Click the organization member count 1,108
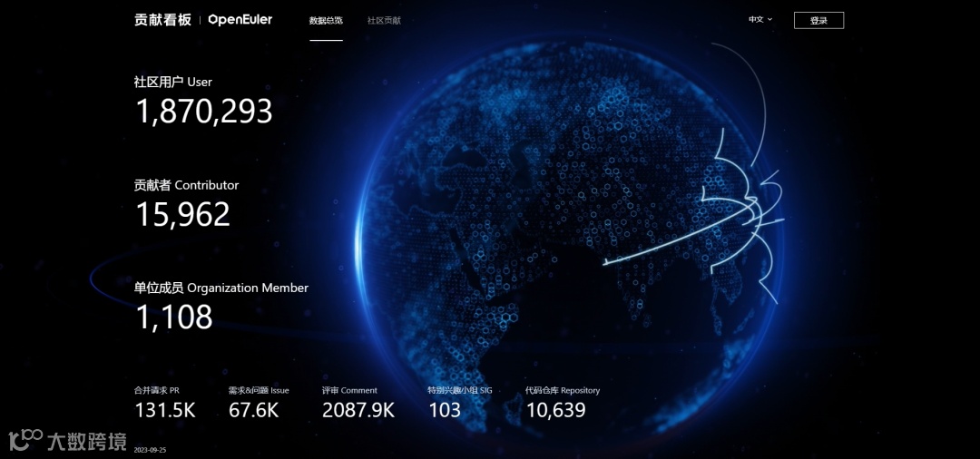The width and height of the screenshot is (980, 459). (174, 317)
